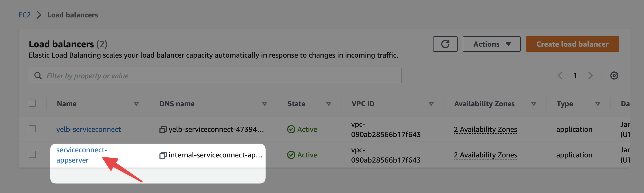Click Create load balancer button
644x193 pixels.
pyautogui.click(x=572, y=44)
